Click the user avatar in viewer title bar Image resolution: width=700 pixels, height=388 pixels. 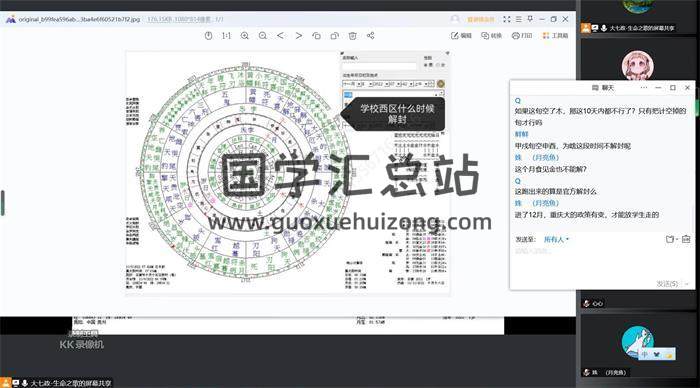455,19
